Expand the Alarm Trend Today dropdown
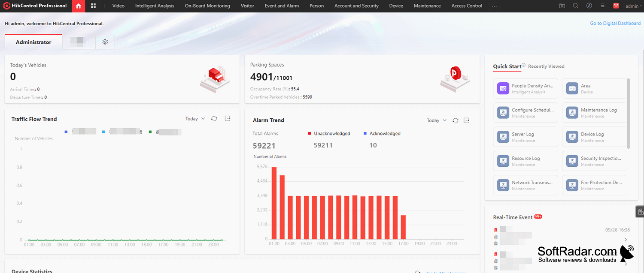The image size is (644, 273). [x=437, y=120]
